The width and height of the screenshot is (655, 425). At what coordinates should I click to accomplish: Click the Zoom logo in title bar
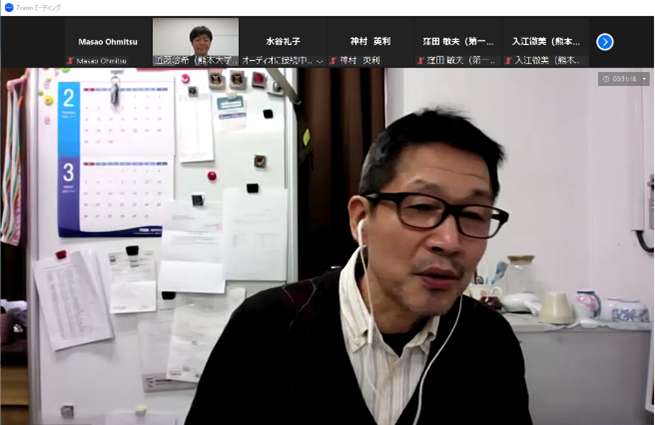tap(8, 7)
